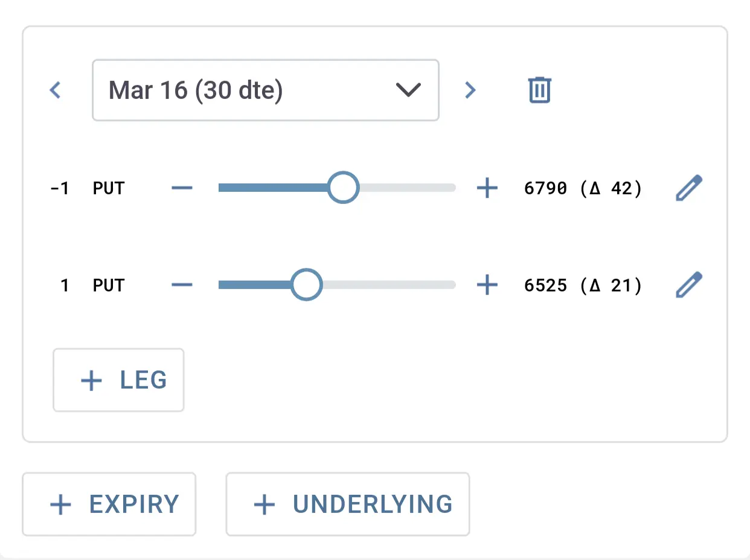The image size is (750, 560).
Task: Click the expiry dropdown chevron arrow
Action: click(x=408, y=91)
